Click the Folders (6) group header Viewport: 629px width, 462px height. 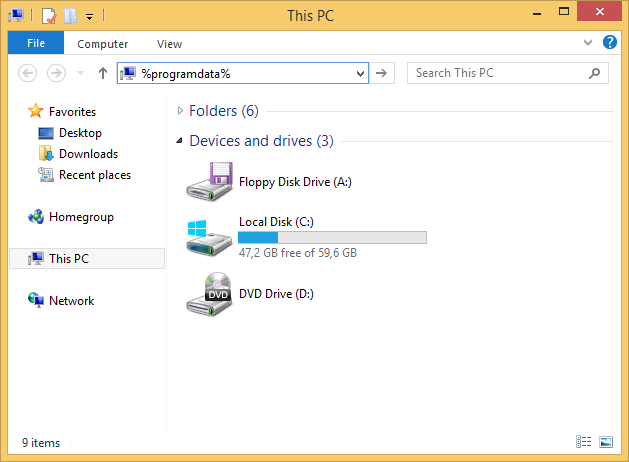tap(224, 111)
